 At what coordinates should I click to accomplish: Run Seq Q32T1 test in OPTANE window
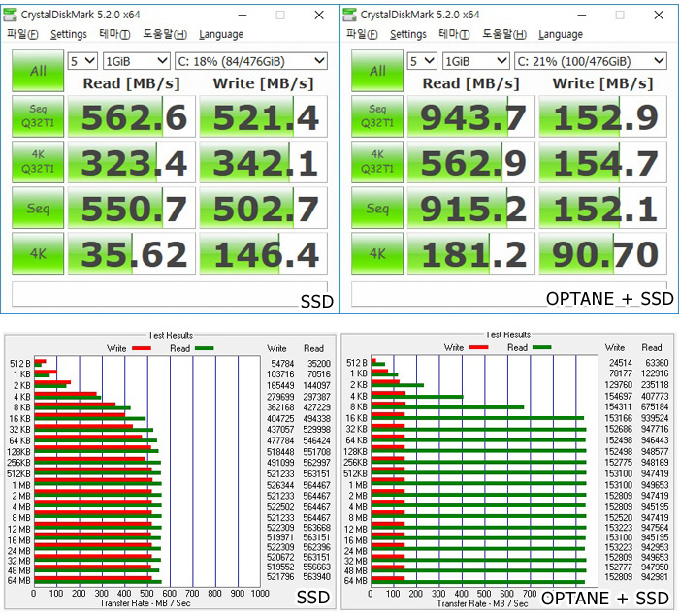(377, 116)
